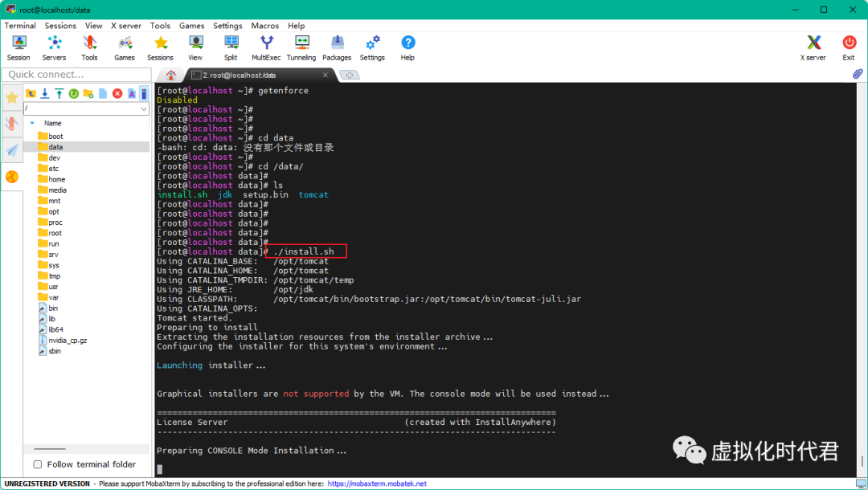The width and height of the screenshot is (868, 490).
Task: Start the X server from right toolbar
Action: (x=813, y=47)
